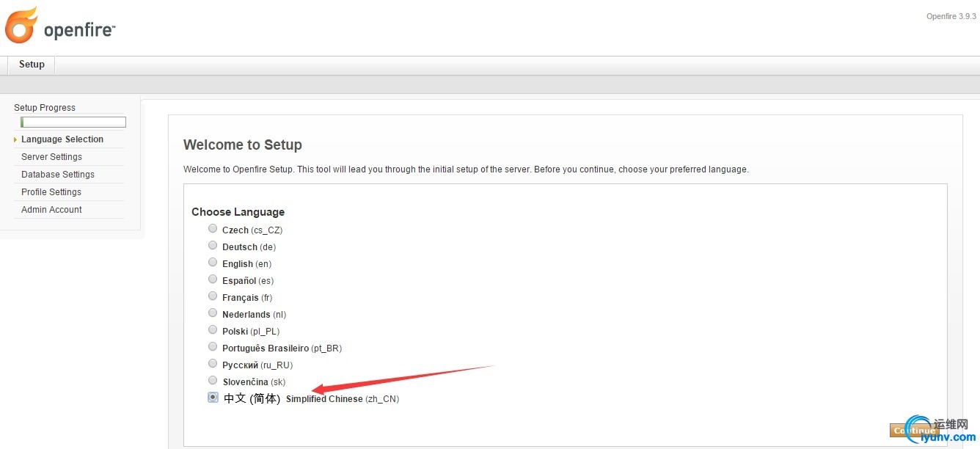This screenshot has height=449, width=980.
Task: Click the Setup Progress label
Action: click(x=45, y=108)
